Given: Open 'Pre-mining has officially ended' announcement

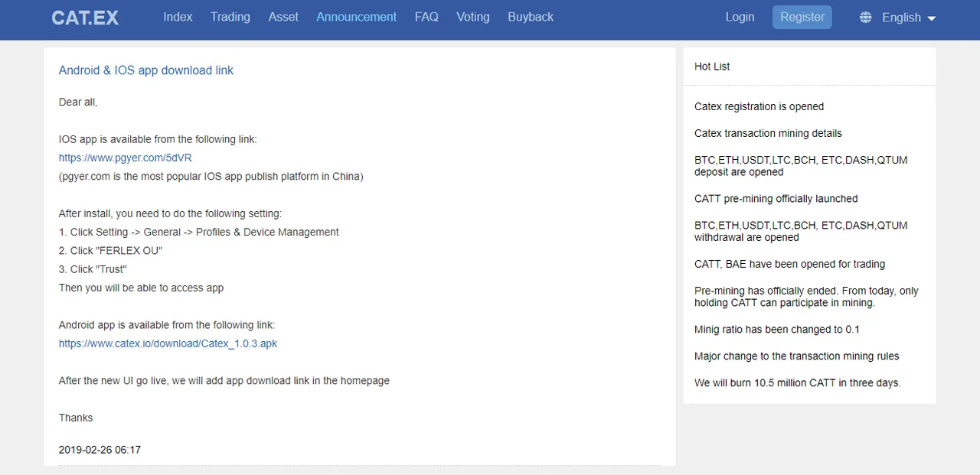Looking at the screenshot, I should click(x=806, y=297).
